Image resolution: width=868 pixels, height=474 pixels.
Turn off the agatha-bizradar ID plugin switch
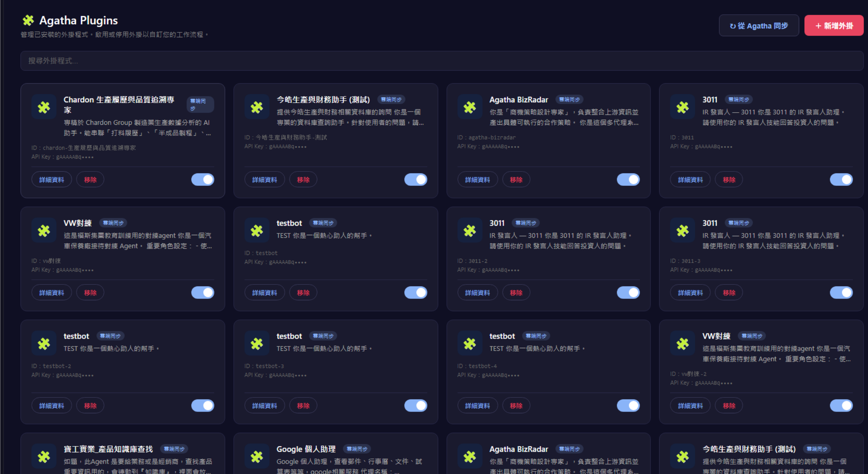[x=628, y=180]
